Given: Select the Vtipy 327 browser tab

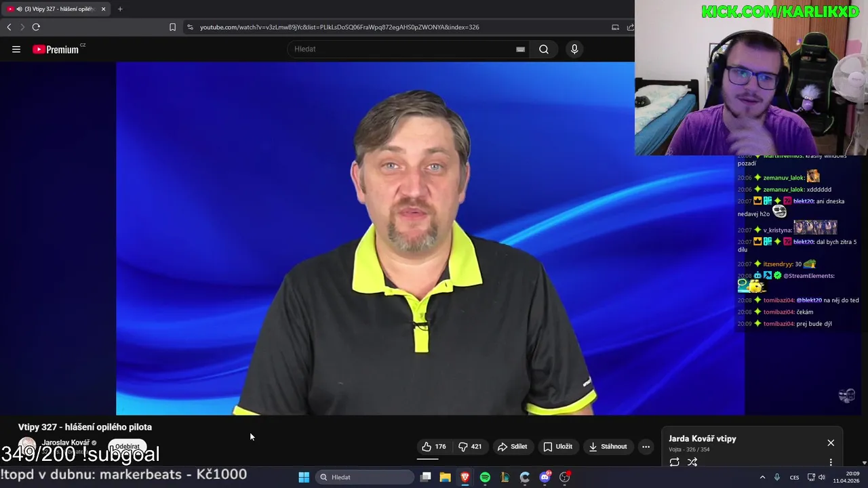Looking at the screenshot, I should click(56, 9).
